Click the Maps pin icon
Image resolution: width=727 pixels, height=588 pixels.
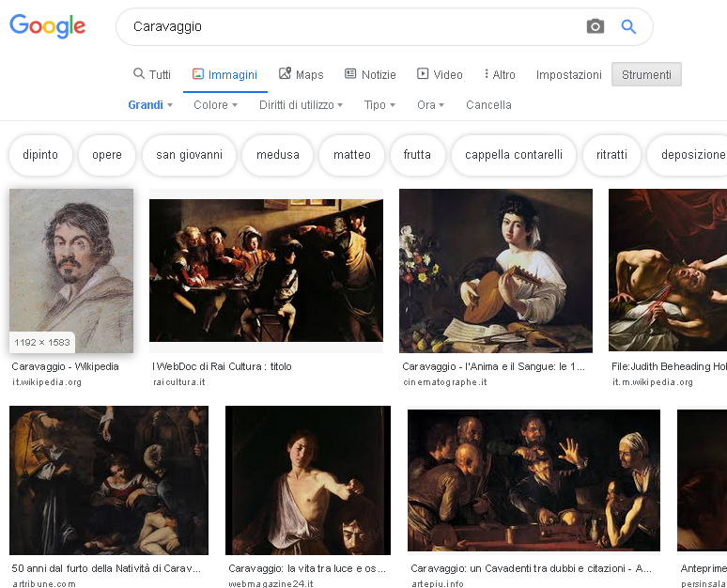[285, 73]
